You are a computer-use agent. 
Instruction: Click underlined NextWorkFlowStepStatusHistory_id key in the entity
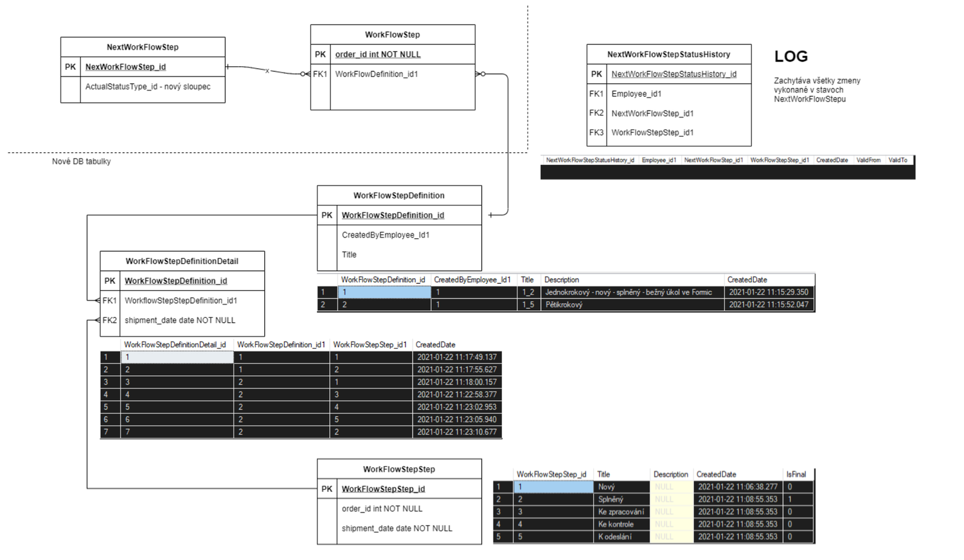point(674,74)
